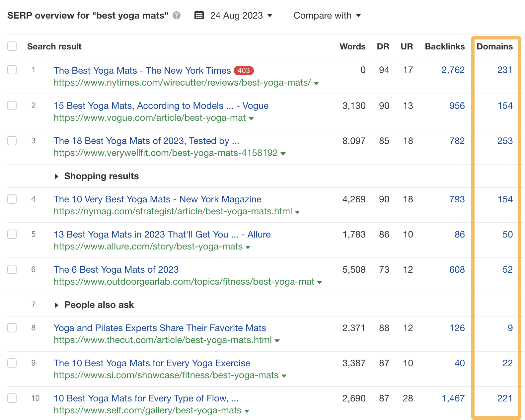The image size is (525, 420).
Task: Select the checkbox for the Allure result
Action: click(12, 234)
